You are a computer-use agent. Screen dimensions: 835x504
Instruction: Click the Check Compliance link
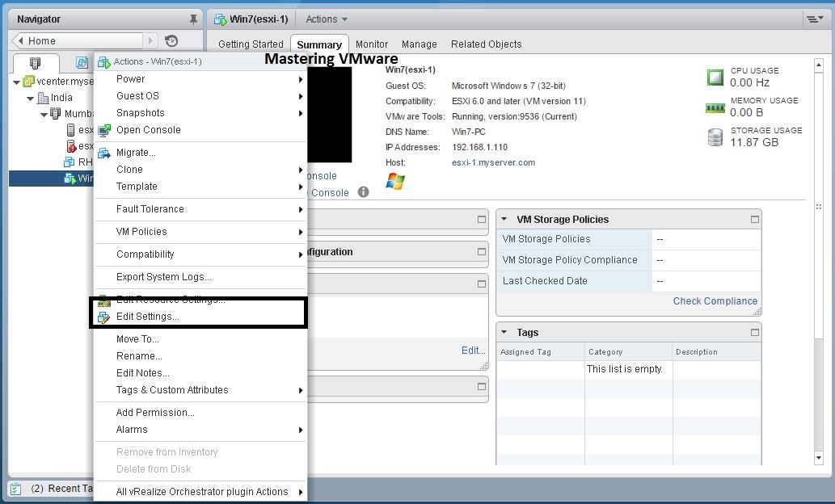pos(715,300)
